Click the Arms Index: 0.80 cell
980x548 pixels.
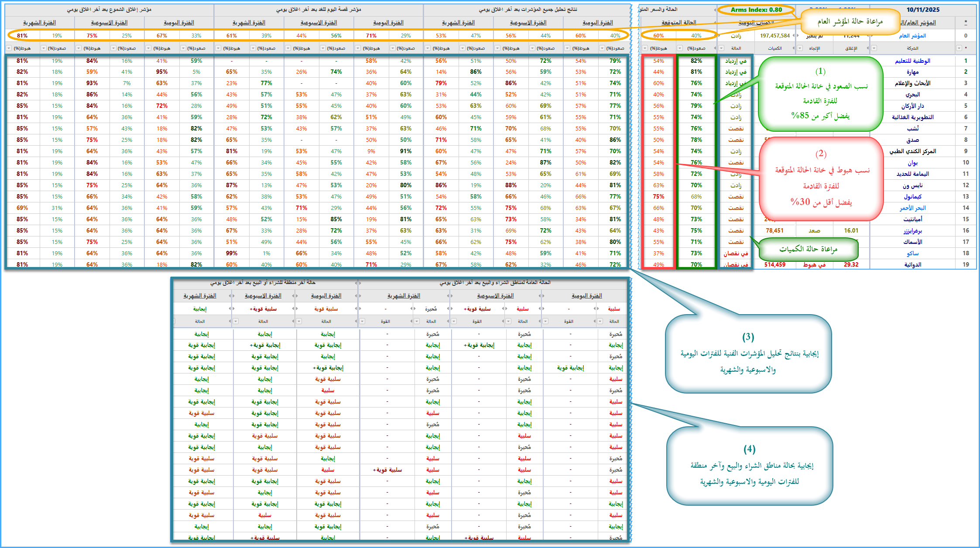click(756, 10)
